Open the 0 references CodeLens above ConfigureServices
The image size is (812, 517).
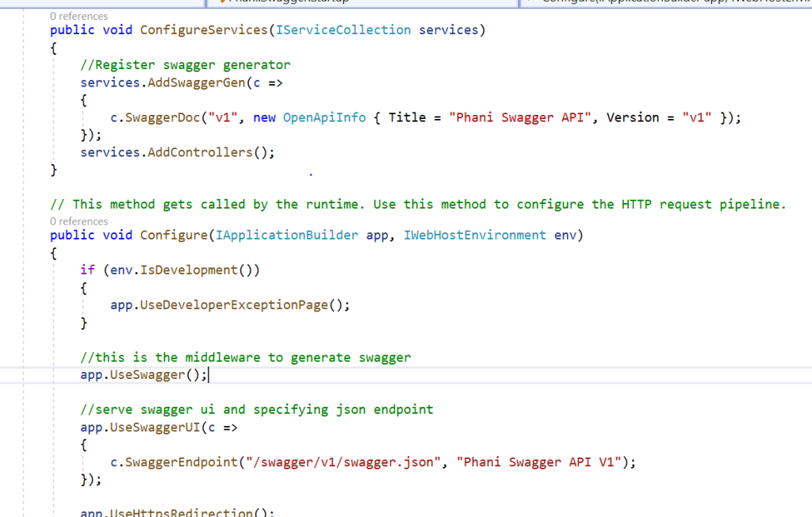79,16
